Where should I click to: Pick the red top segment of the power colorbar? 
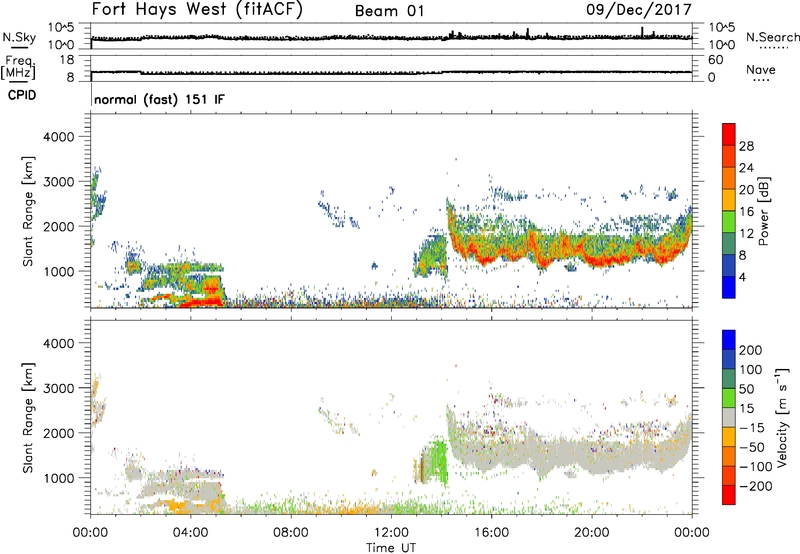[x=729, y=135]
